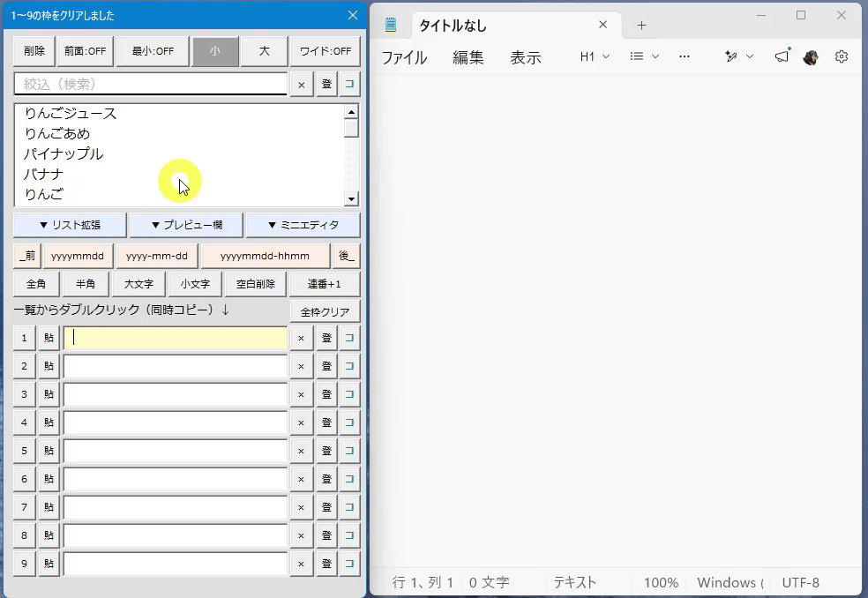Image resolution: width=868 pixels, height=598 pixels.
Task: Click the 絞込（検索）search field
Action: tap(151, 84)
